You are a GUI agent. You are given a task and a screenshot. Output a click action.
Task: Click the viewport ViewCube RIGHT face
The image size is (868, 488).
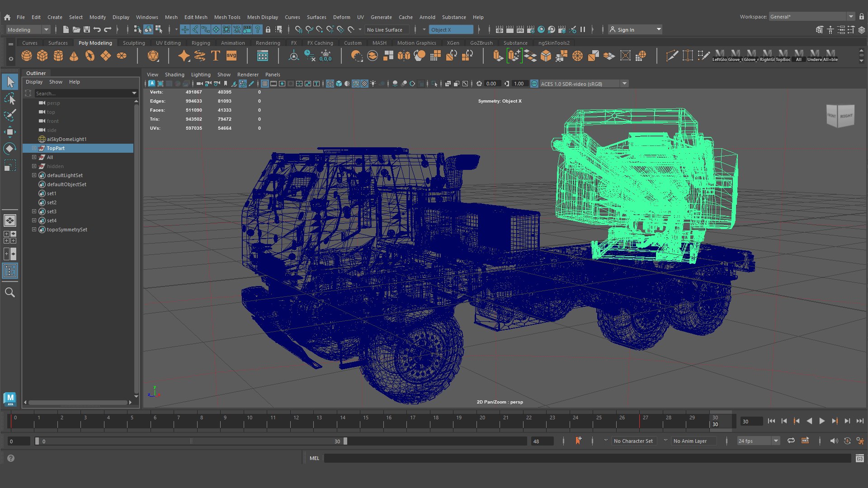[x=846, y=116]
